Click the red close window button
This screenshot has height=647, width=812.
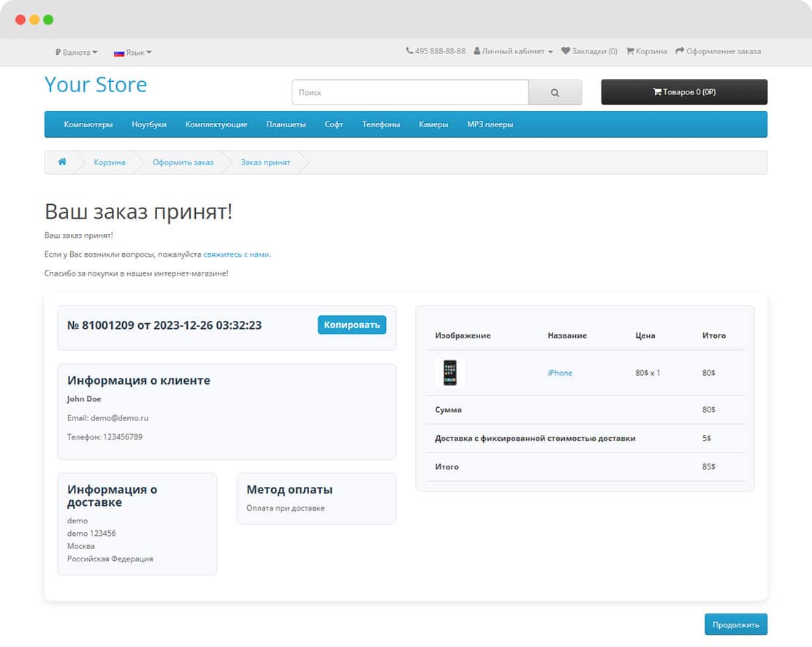20,20
